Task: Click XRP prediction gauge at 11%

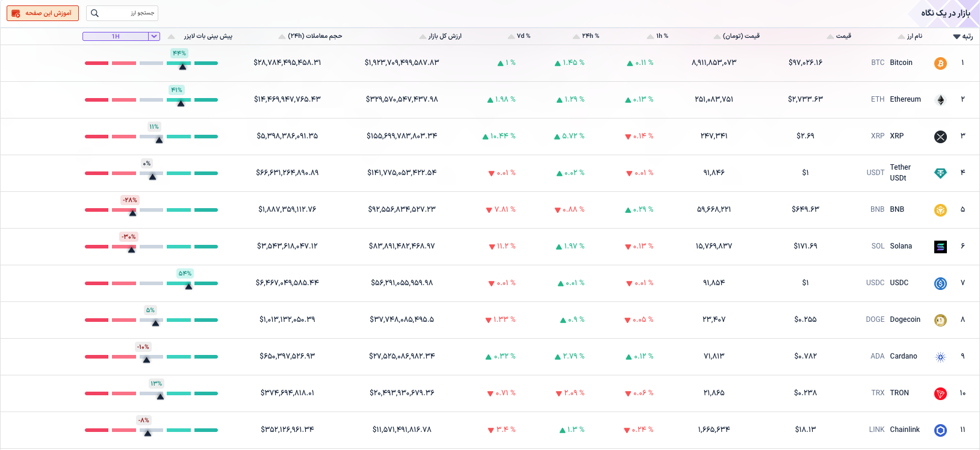Action: (151, 133)
